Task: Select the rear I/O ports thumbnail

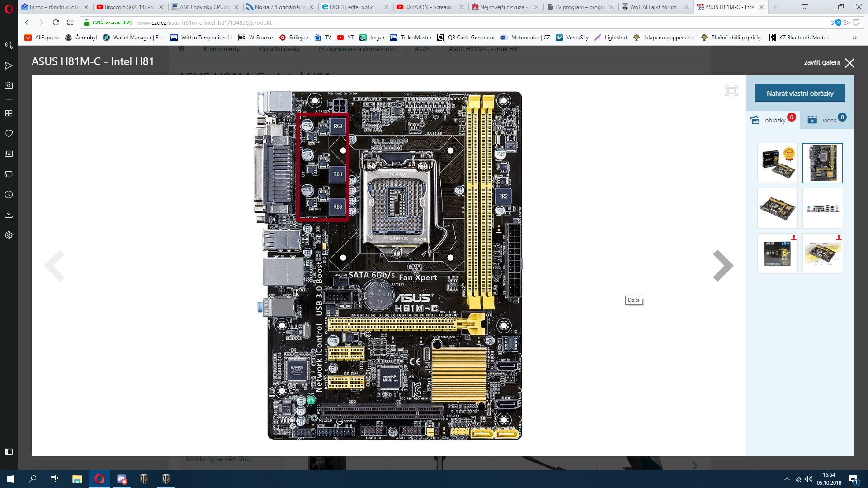Action: point(822,208)
